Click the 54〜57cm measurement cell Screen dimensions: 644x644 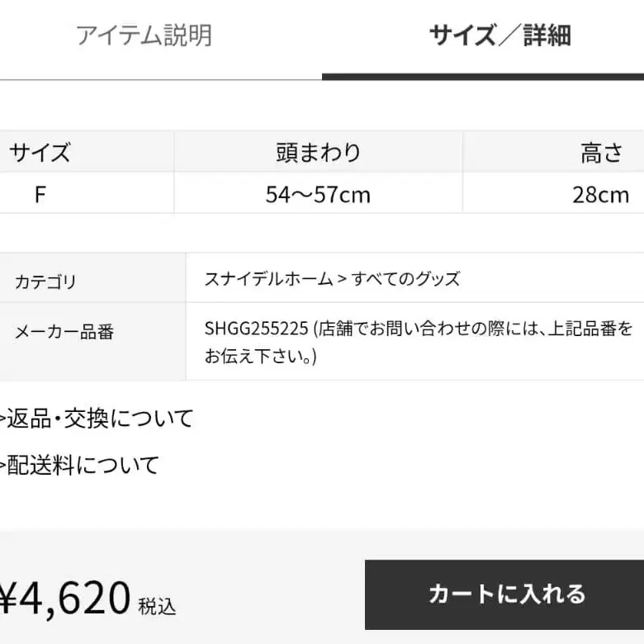tap(318, 195)
